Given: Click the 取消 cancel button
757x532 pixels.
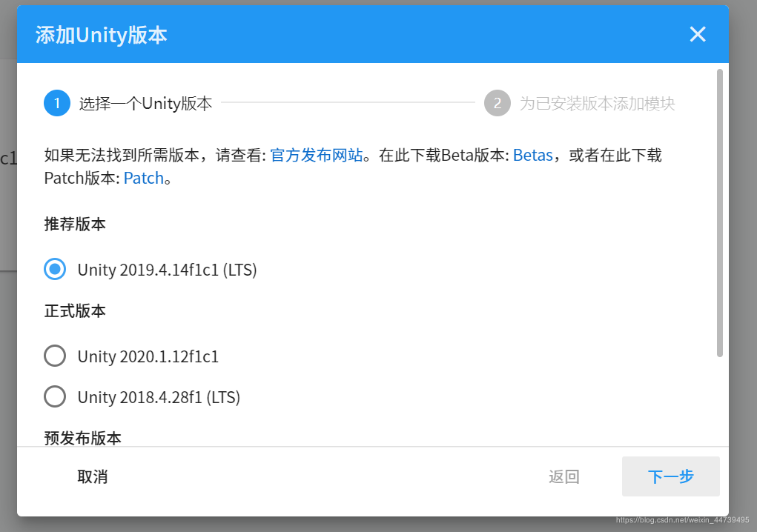Looking at the screenshot, I should [92, 476].
